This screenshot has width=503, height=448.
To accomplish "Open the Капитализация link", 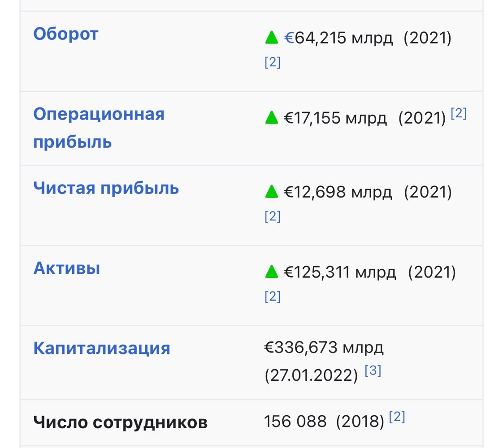I will click(102, 348).
